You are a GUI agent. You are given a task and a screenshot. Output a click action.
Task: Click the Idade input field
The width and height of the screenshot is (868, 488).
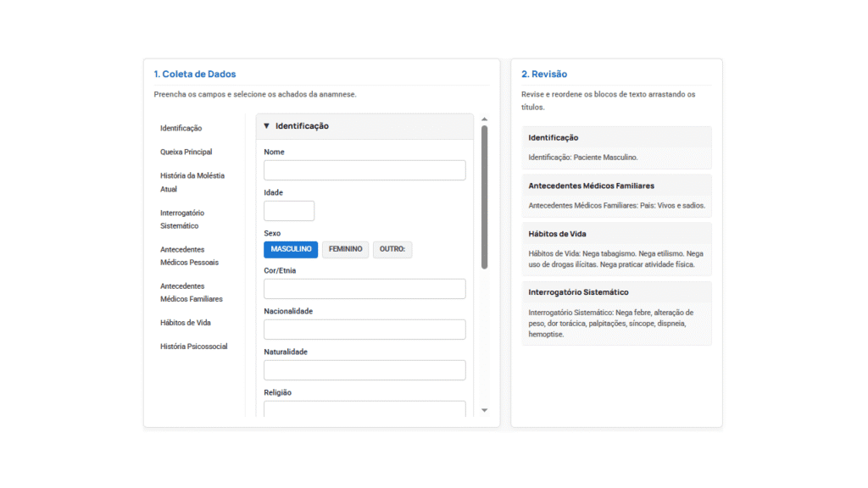289,211
